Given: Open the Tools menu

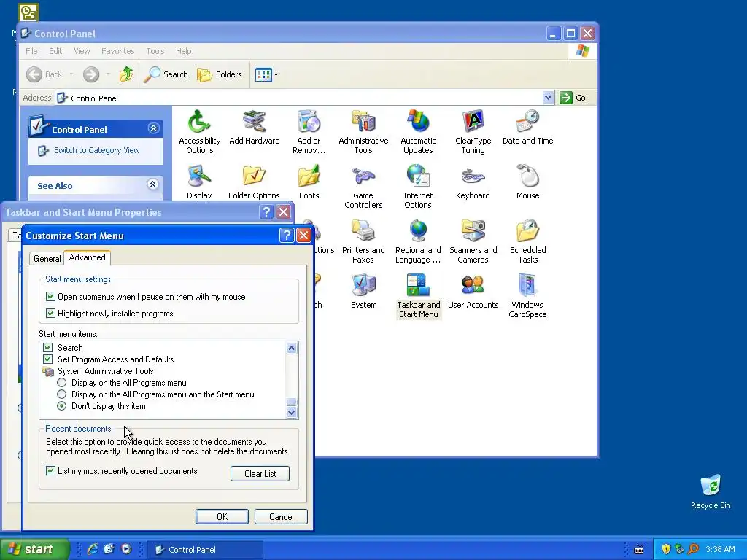Looking at the screenshot, I should [155, 51].
